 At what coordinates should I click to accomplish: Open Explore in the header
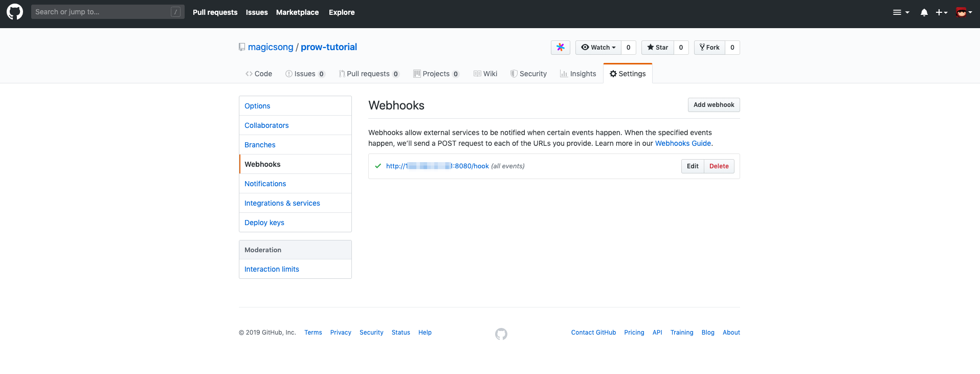click(x=342, y=12)
